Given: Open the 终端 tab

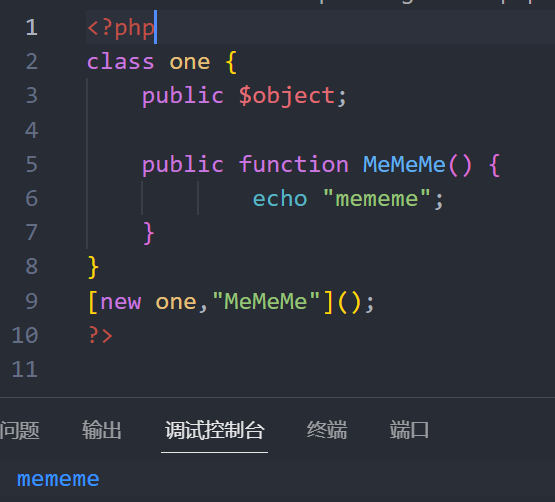Looking at the screenshot, I should pos(327,430).
